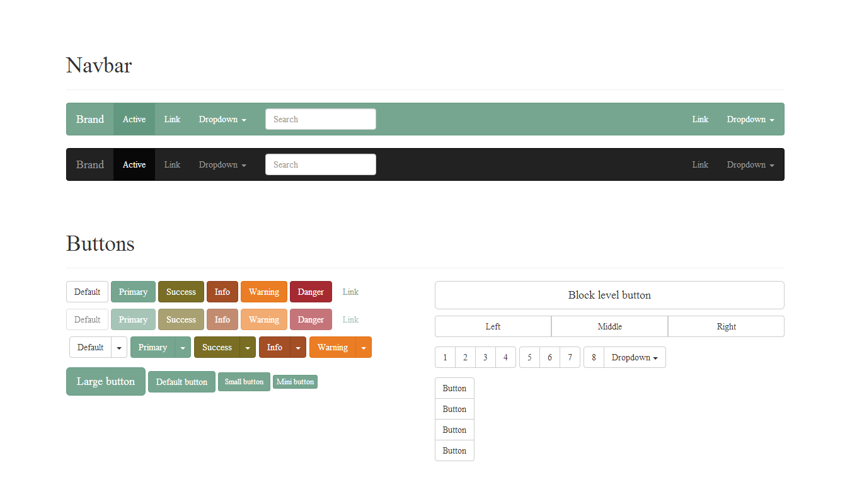Click the Default button size example
This screenshot has height=504, width=857.
[181, 382]
